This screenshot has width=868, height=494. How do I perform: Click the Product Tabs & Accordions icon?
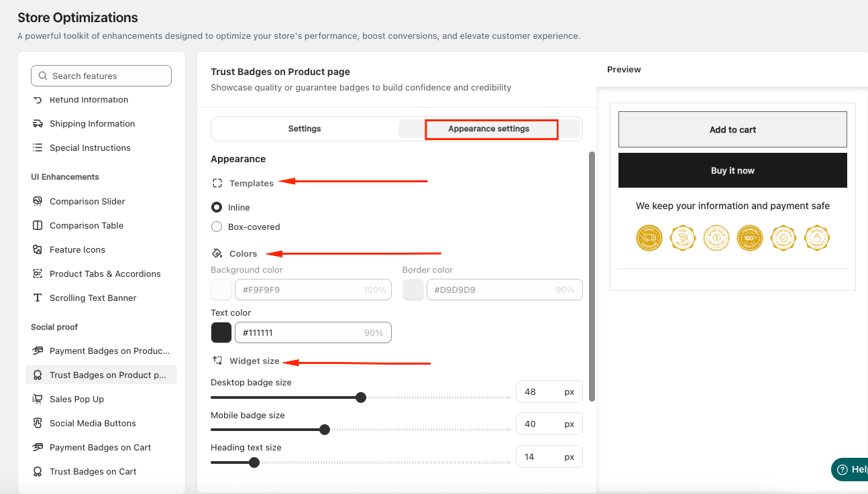[38, 273]
